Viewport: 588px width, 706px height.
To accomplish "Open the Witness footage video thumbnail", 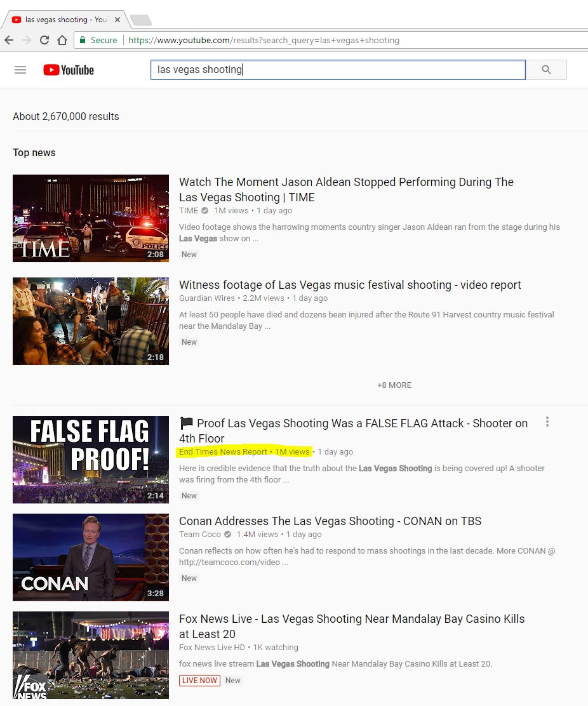I will (x=91, y=321).
